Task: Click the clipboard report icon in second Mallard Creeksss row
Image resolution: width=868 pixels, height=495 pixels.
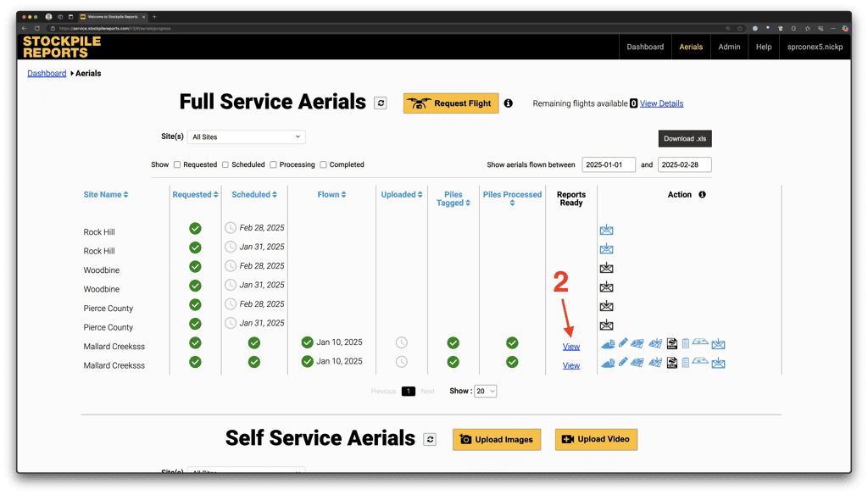Action: 686,363
